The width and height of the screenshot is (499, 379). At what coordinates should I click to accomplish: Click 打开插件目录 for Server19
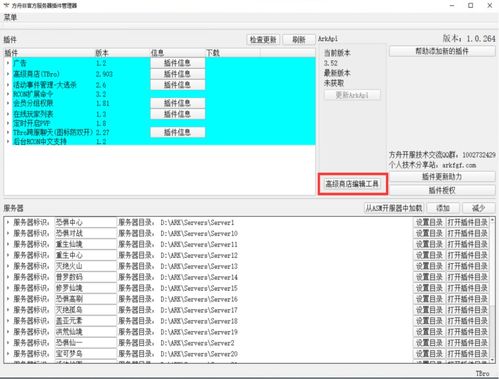click(467, 332)
